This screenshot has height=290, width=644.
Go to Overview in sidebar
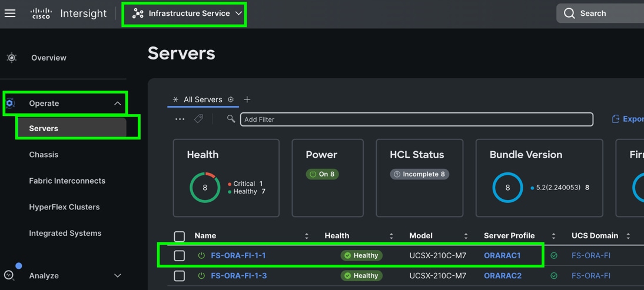coord(49,58)
